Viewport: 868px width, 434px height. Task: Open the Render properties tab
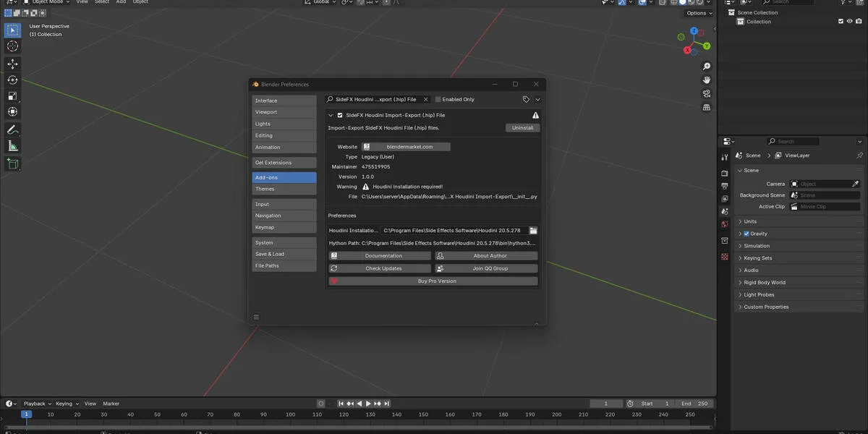725,171
